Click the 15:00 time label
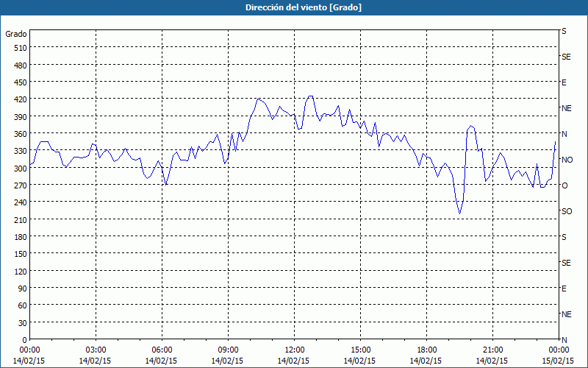 click(x=360, y=350)
